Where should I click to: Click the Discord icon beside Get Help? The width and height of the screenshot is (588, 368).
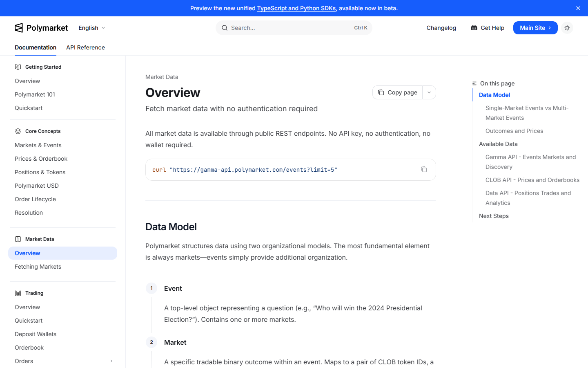coord(474,28)
